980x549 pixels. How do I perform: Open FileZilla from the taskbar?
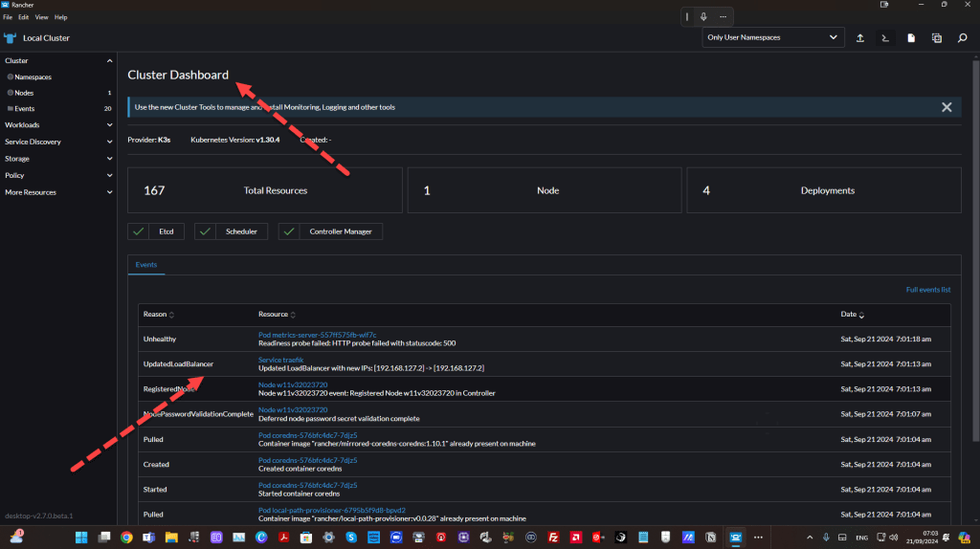[x=553, y=538]
